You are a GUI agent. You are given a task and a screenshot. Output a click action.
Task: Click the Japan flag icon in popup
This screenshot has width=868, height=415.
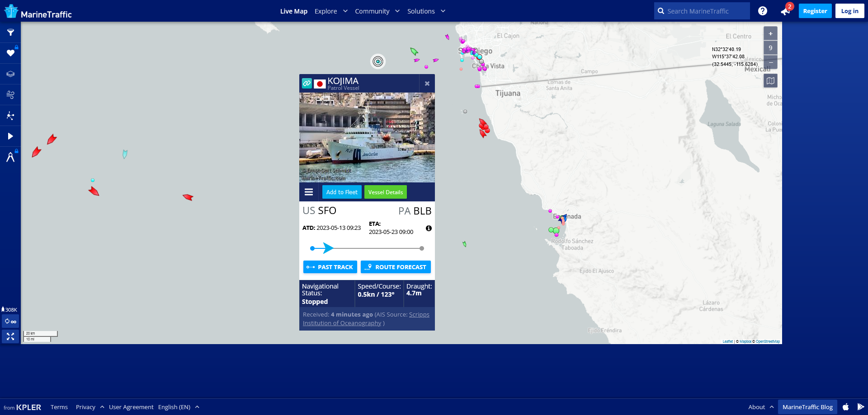320,84
